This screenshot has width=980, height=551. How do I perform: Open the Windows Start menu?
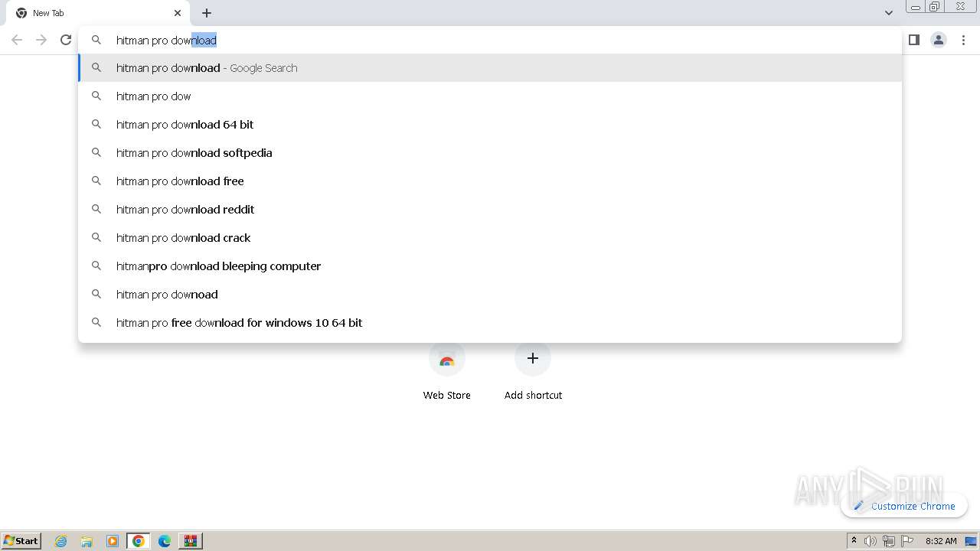(21, 540)
